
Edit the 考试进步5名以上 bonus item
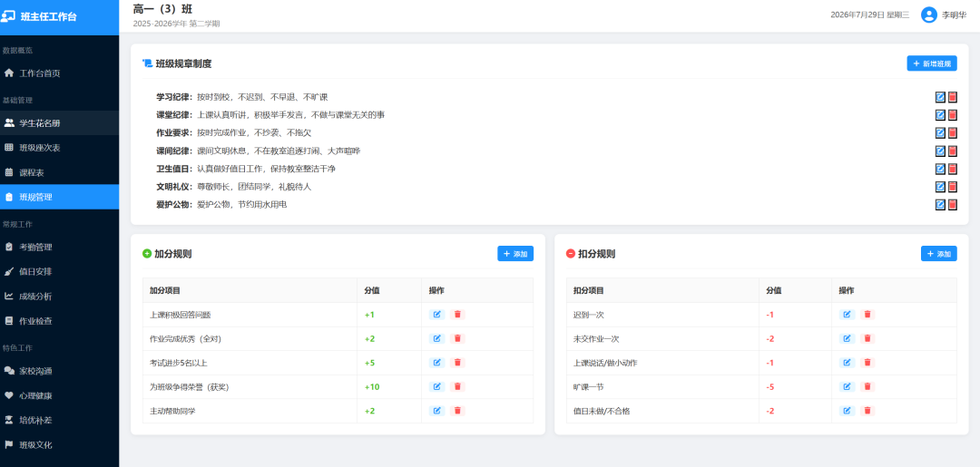pos(436,362)
